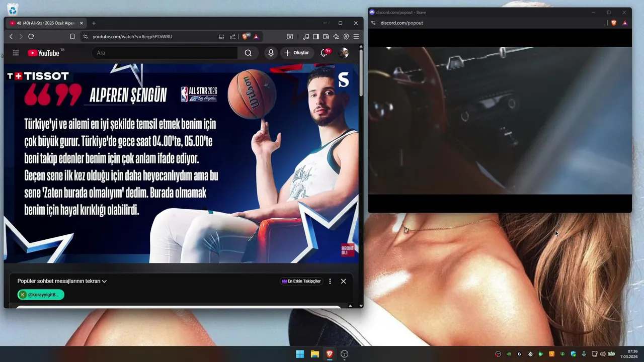Screen dimensions: 644x362
Task: Open Brave Leo AI sparkle icon
Action: coord(336,37)
